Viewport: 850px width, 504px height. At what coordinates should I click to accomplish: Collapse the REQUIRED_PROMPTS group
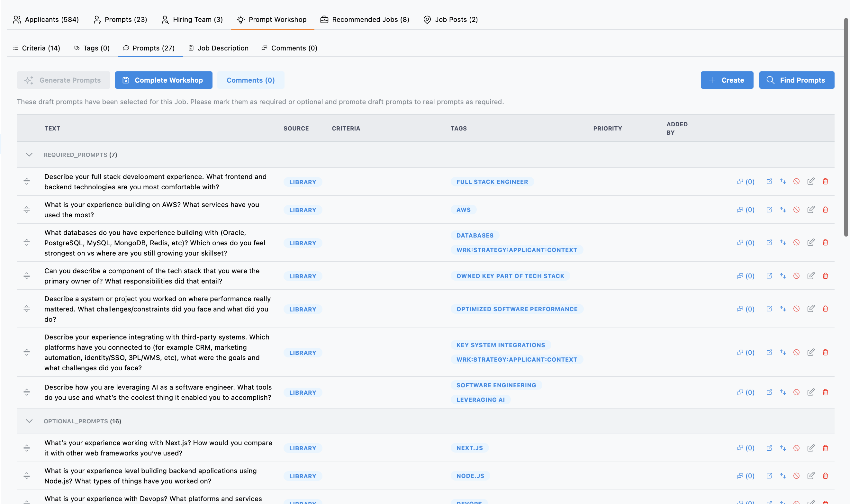pos(29,155)
